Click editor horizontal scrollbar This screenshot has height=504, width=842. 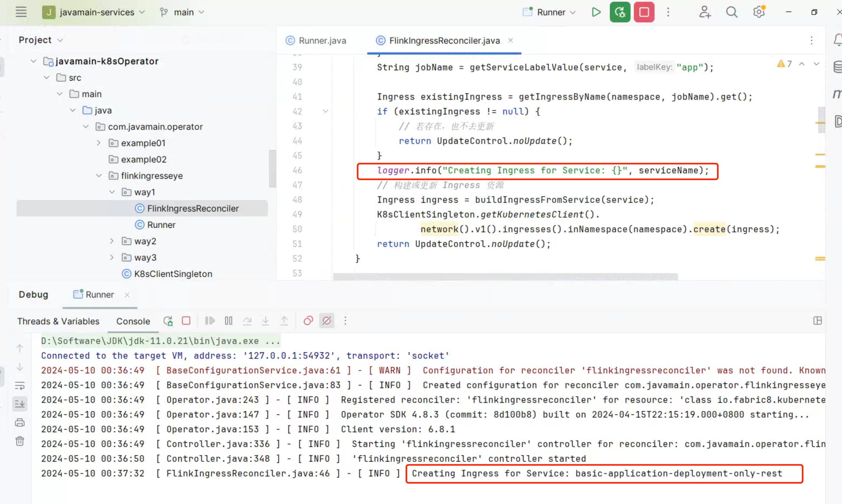tap(506, 276)
